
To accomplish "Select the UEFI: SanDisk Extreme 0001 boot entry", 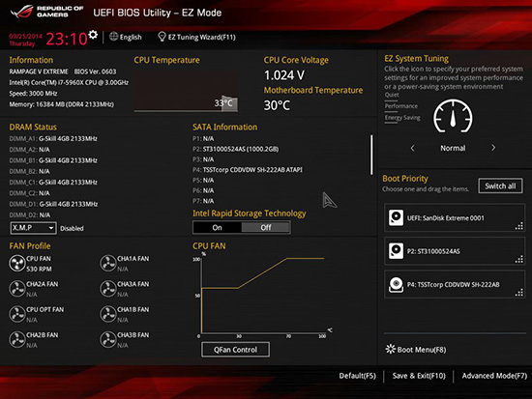I will click(455, 217).
